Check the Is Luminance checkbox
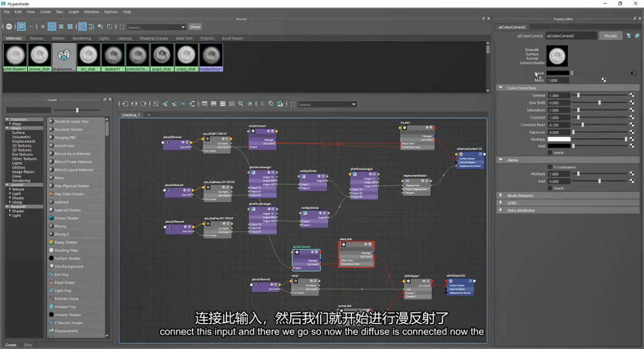Screen dimensions: 644x349 [550, 167]
